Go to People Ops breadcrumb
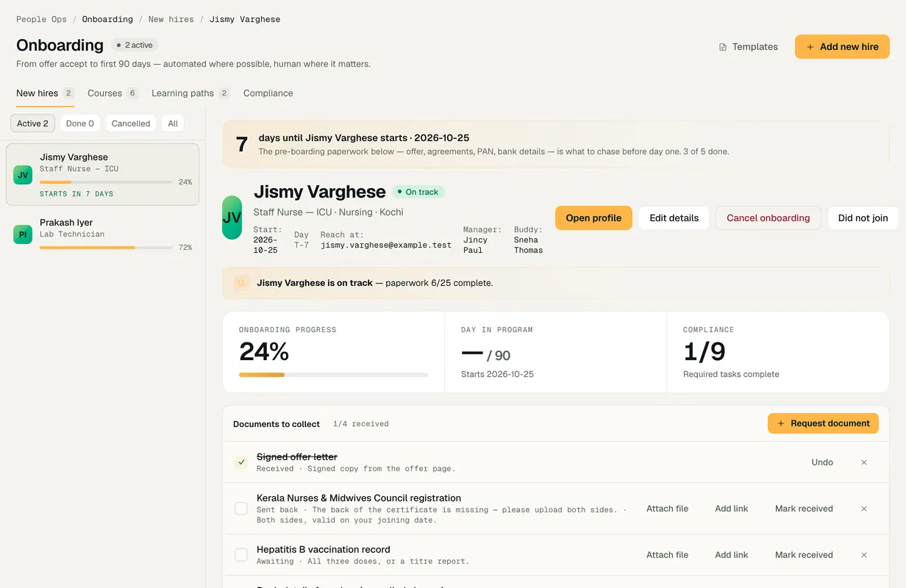Image resolution: width=906 pixels, height=588 pixels. click(x=41, y=19)
